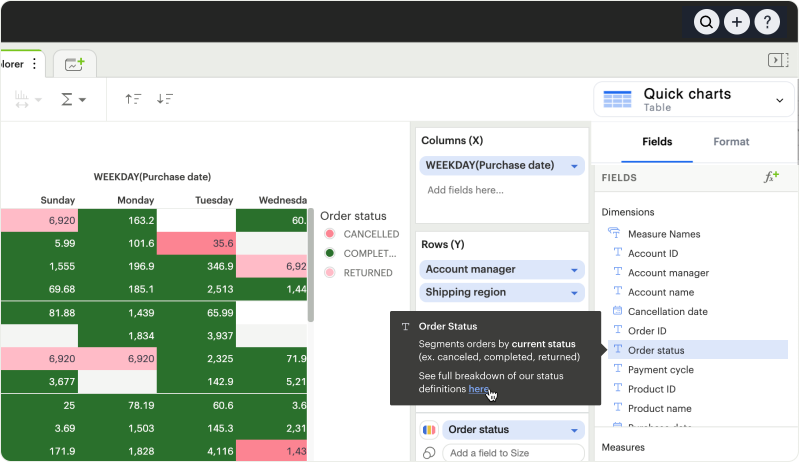Open the Account manager row pill dropdown
799x462 pixels.
pyautogui.click(x=574, y=270)
